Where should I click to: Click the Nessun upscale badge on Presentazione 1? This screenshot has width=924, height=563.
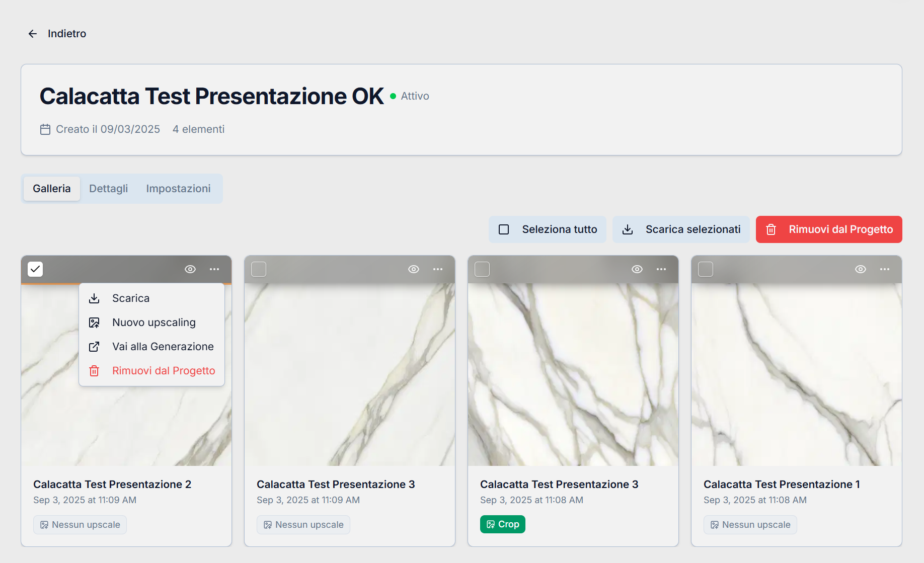point(750,525)
